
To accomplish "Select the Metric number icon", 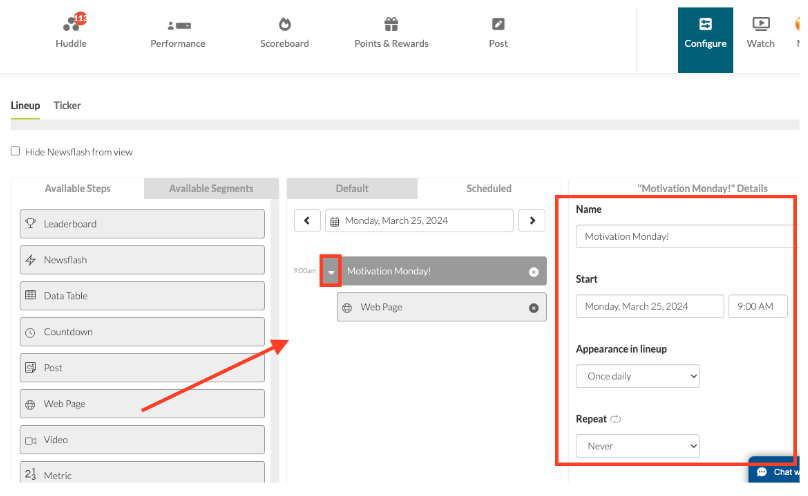I will [30, 474].
